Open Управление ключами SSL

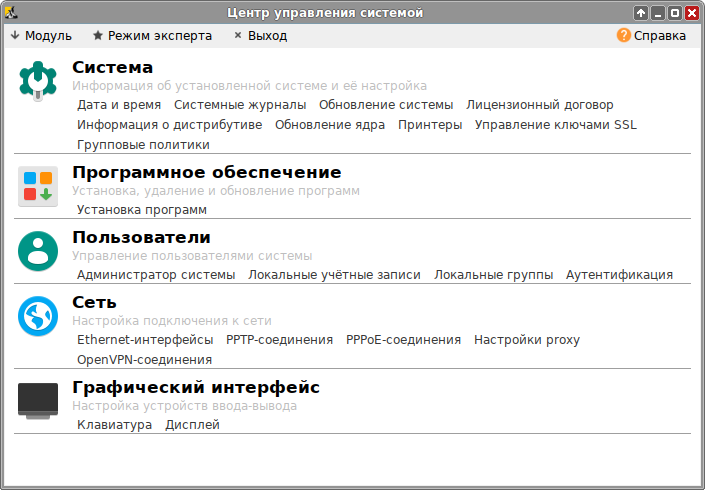(556, 125)
